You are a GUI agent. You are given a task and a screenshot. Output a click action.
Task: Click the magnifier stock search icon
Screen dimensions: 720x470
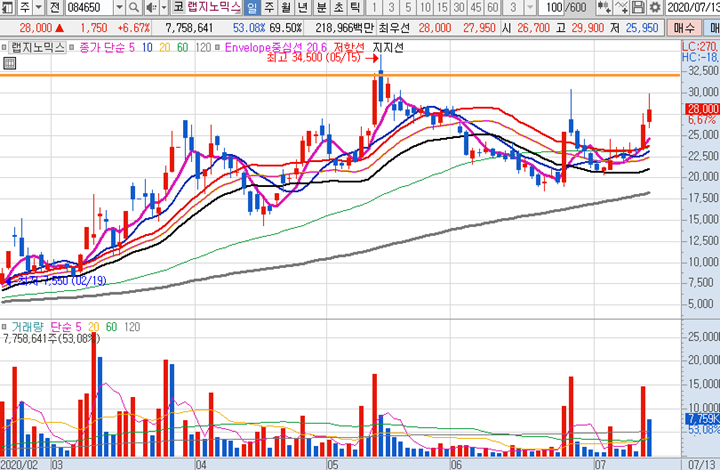134,7
